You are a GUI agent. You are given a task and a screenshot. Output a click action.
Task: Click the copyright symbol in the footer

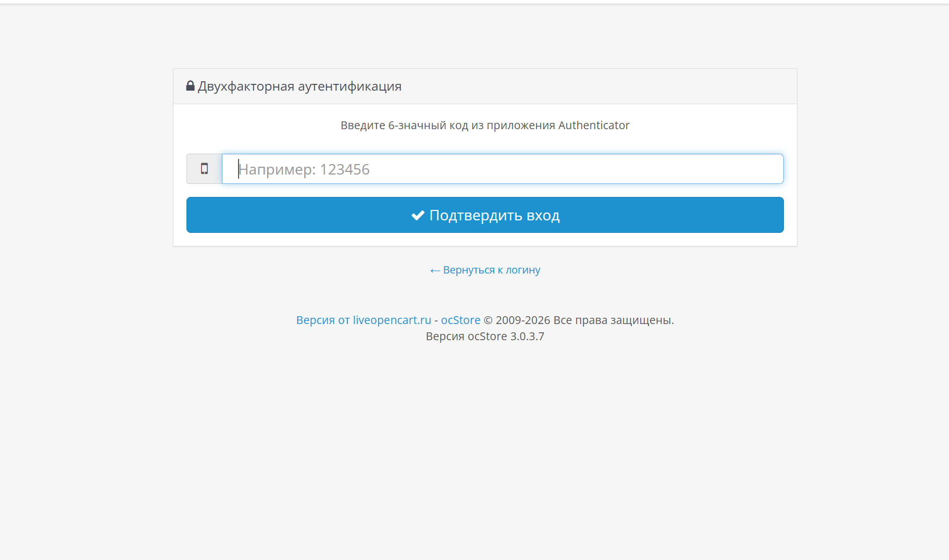(488, 320)
